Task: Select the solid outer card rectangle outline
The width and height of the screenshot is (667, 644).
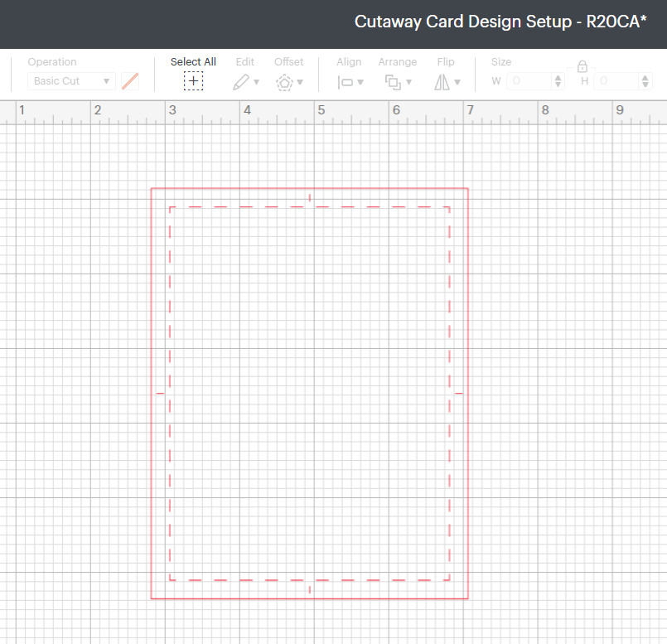Action: (x=152, y=332)
